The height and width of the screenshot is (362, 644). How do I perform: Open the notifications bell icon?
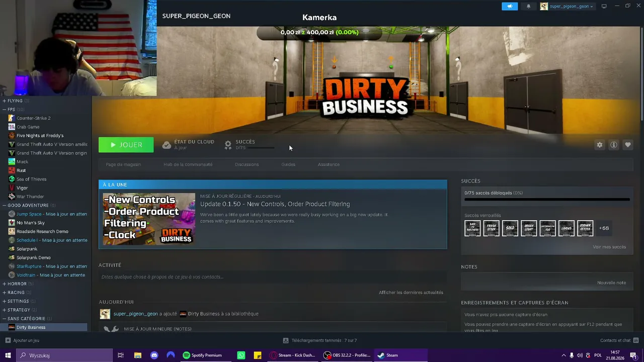pos(528,7)
